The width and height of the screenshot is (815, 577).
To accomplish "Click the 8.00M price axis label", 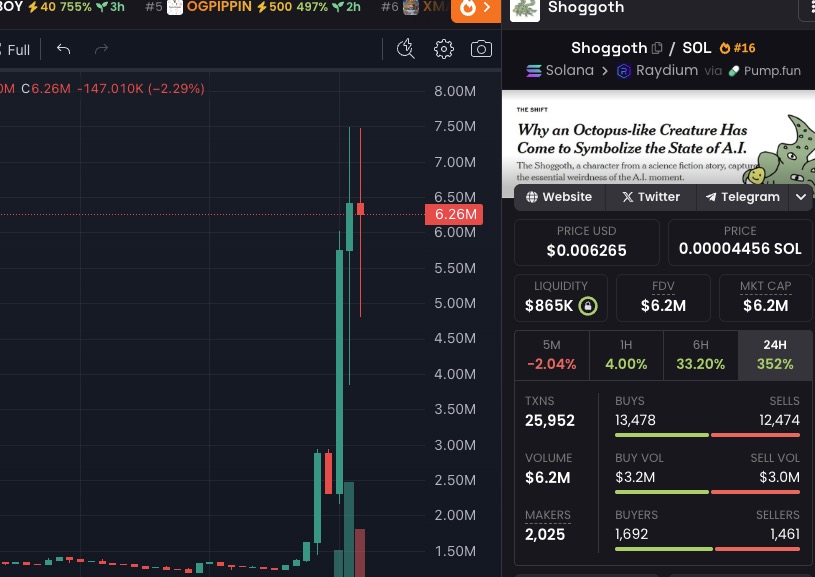I will tap(455, 91).
